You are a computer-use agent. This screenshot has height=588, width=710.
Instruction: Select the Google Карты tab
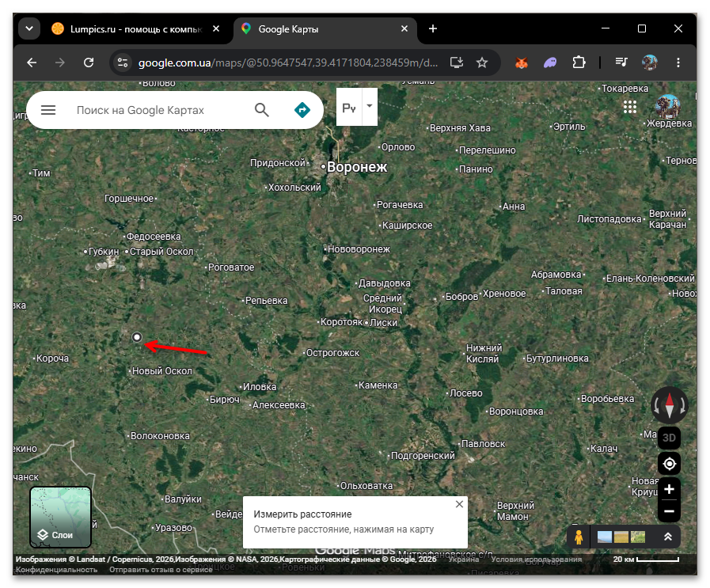[x=325, y=29]
